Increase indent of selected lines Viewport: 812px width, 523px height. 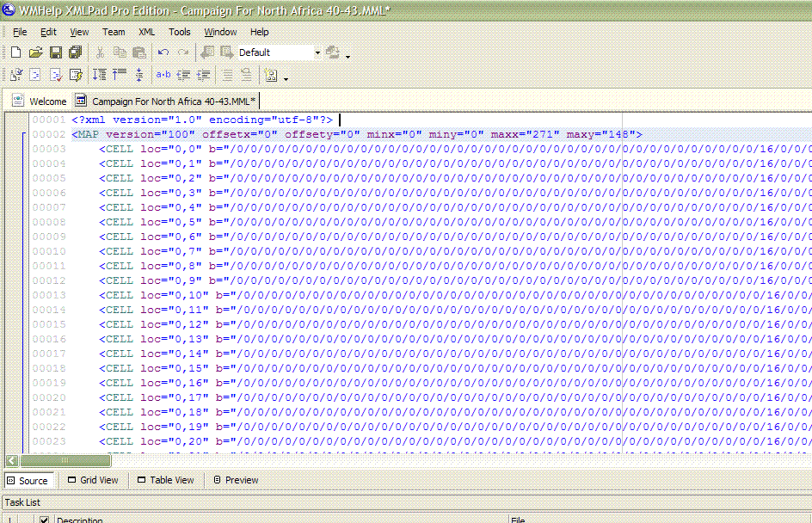[204, 75]
